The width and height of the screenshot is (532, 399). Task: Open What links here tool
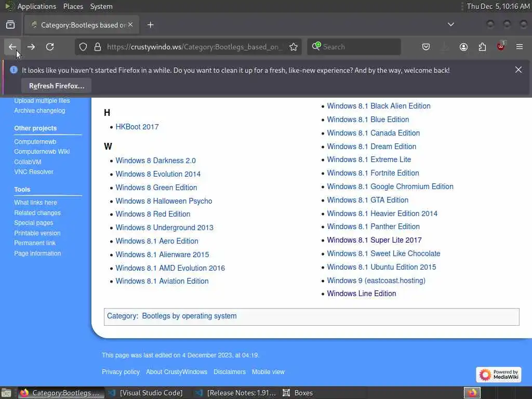click(36, 203)
